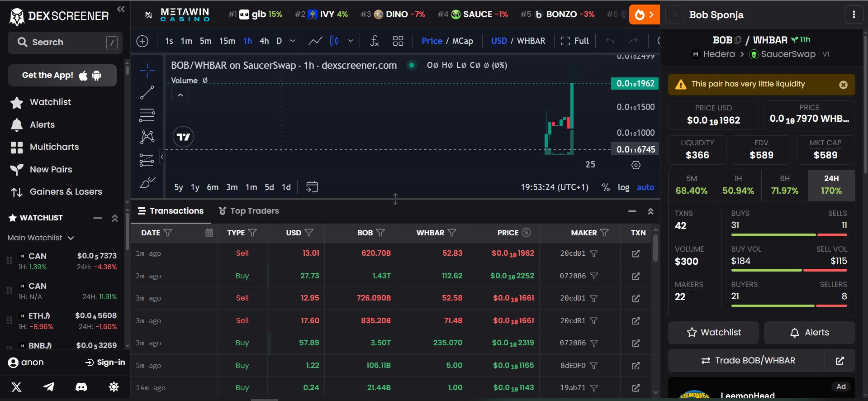Open the Telegram link icon
The width and height of the screenshot is (868, 401).
49,387
